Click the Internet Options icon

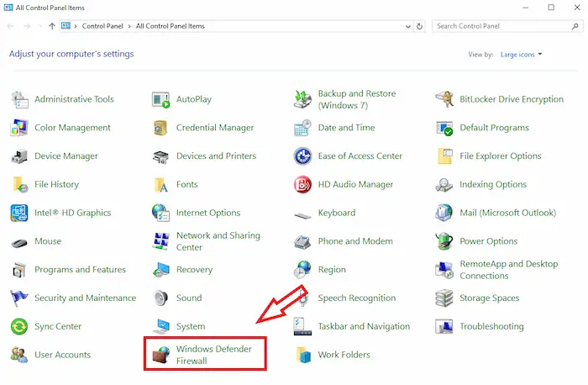tap(161, 213)
